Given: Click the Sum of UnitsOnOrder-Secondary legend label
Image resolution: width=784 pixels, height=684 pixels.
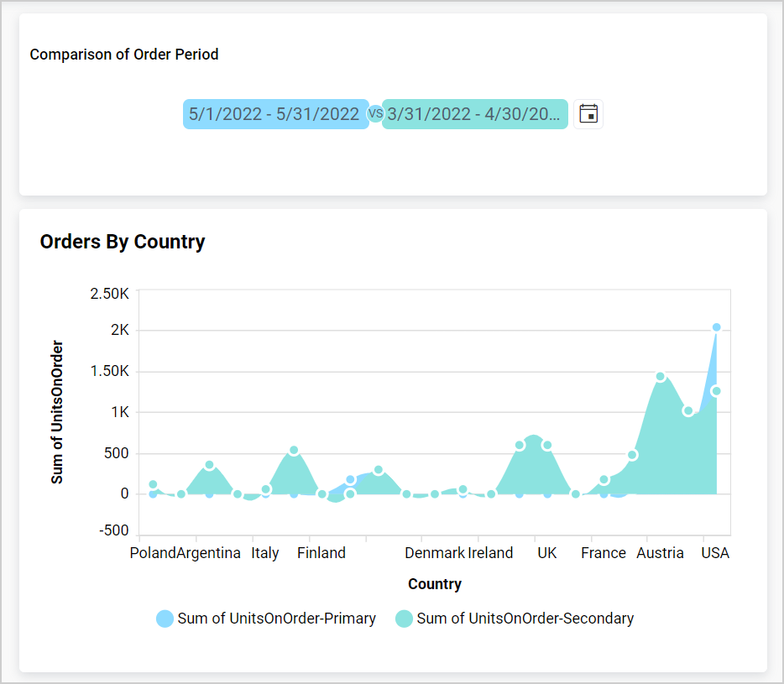Looking at the screenshot, I should (x=526, y=618).
